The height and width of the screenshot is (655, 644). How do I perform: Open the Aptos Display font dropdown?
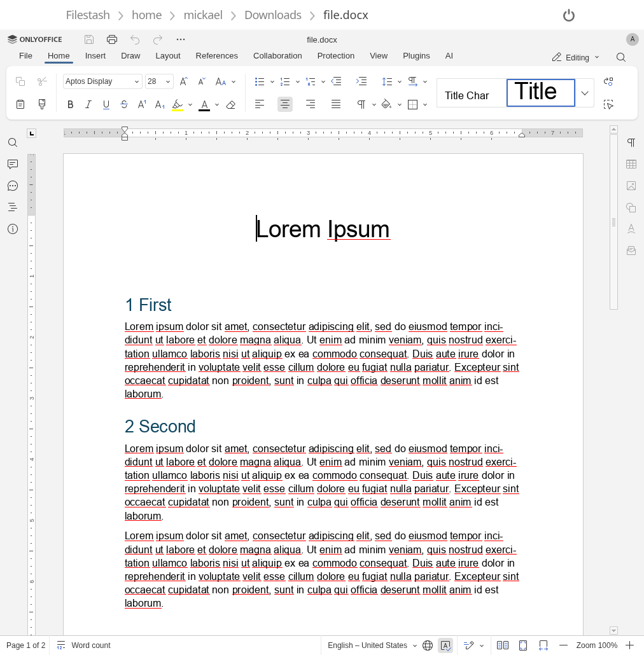(x=102, y=81)
